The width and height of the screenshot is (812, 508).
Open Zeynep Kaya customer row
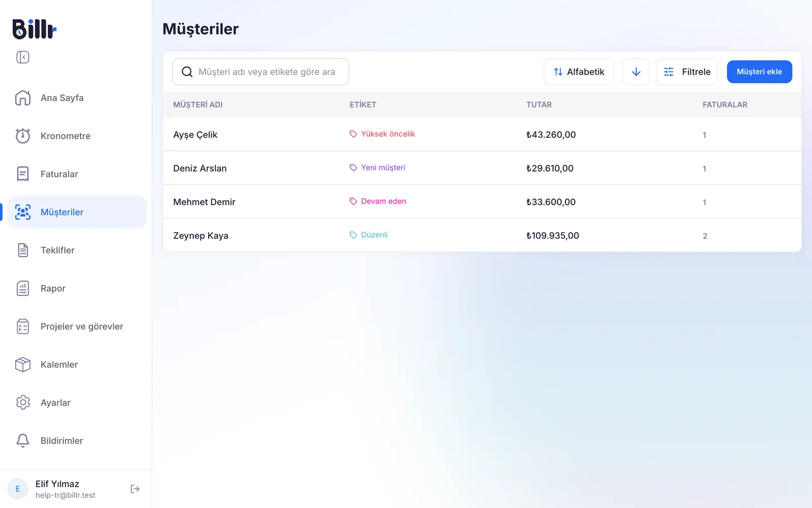(482, 235)
